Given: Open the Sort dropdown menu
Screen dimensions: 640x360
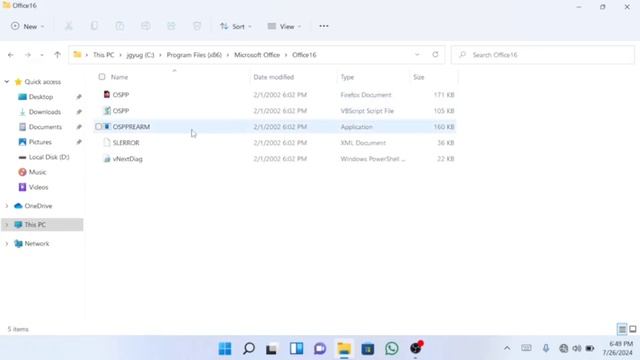Looking at the screenshot, I should 236,26.
